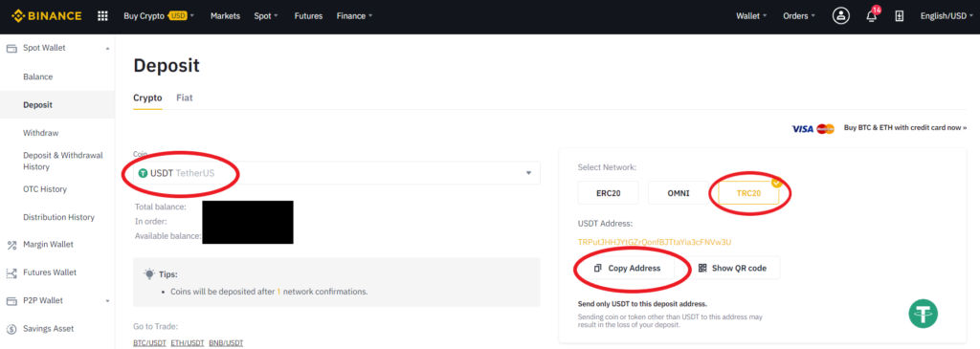This screenshot has width=980, height=349.
Task: Click the Binance logo
Action: tap(46, 15)
